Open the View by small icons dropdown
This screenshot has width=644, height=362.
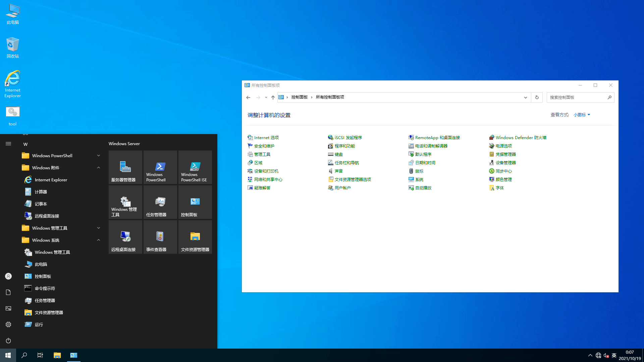pos(582,115)
